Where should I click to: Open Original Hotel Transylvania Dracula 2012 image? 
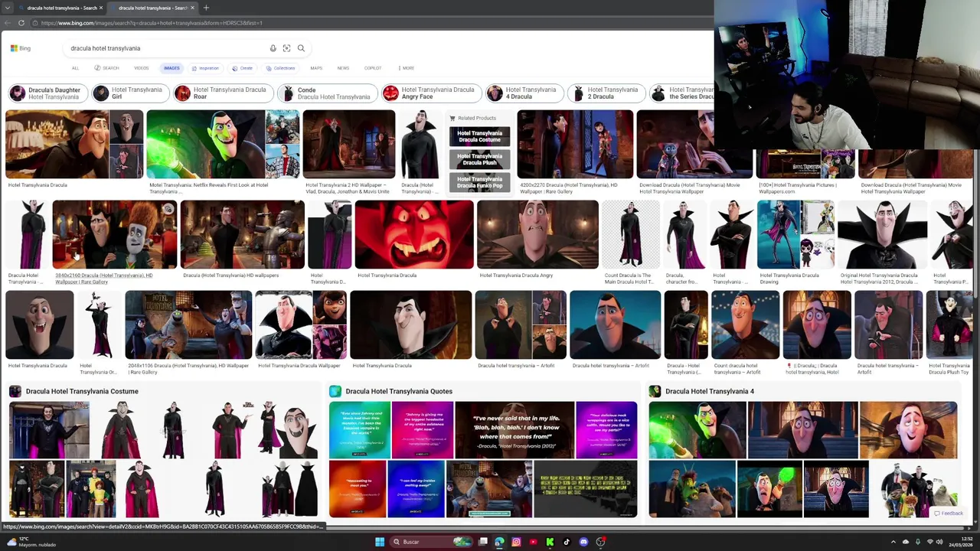(882, 235)
